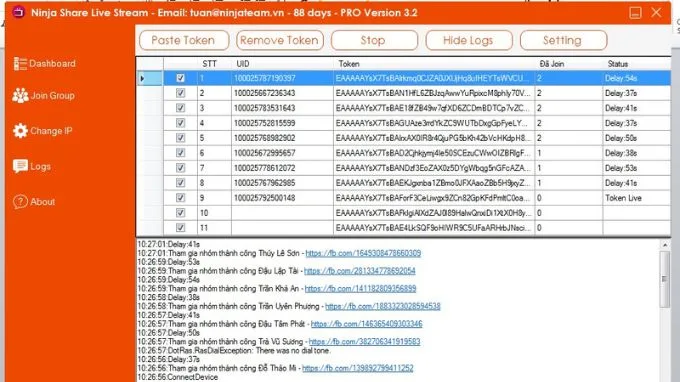Click token cell starting EAAAAAYsX7TsBAE4LkSQF9
The height and width of the screenshot is (382, 680).
[434, 228]
